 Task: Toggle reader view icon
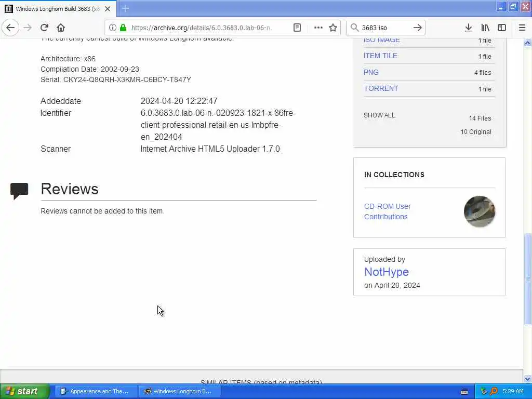(297, 28)
